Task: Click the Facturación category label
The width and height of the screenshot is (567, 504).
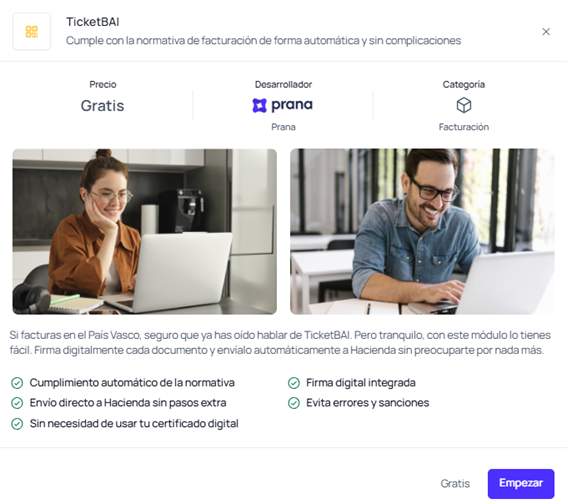Action: click(464, 127)
